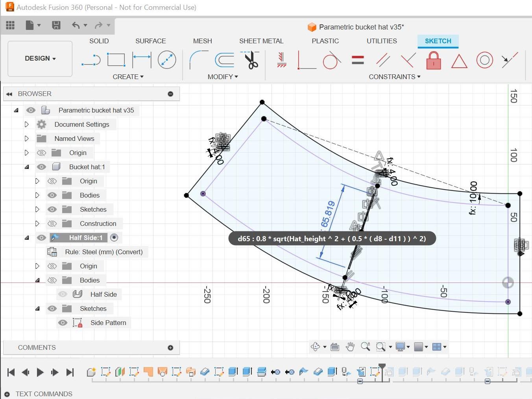Apply the Coincident constraint
532x399 pixels.
tap(307, 60)
